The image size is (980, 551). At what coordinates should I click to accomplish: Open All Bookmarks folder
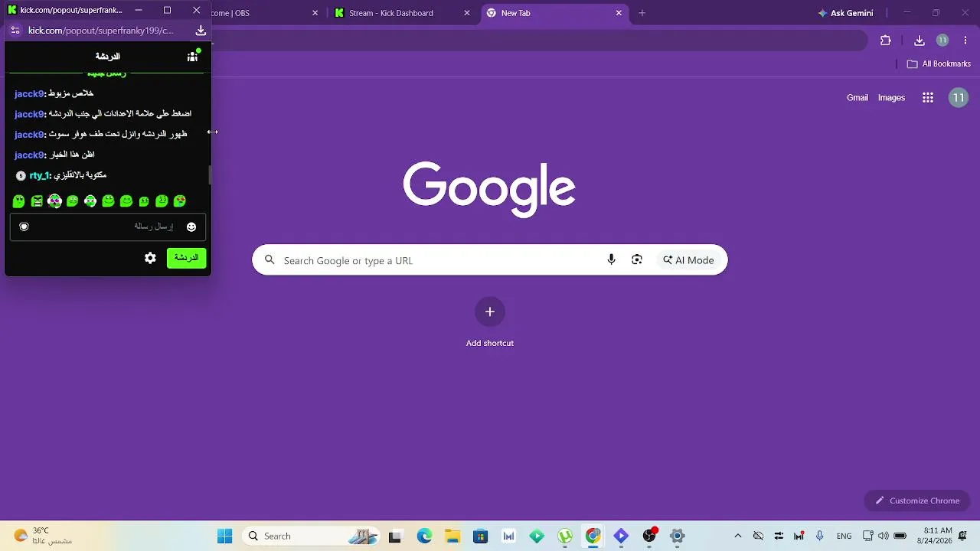coord(939,64)
